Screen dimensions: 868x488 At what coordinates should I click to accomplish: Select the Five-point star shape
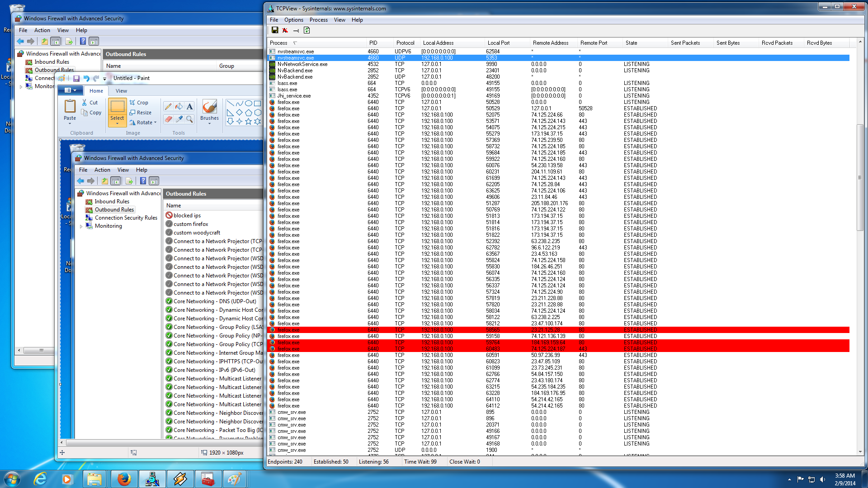coord(248,122)
